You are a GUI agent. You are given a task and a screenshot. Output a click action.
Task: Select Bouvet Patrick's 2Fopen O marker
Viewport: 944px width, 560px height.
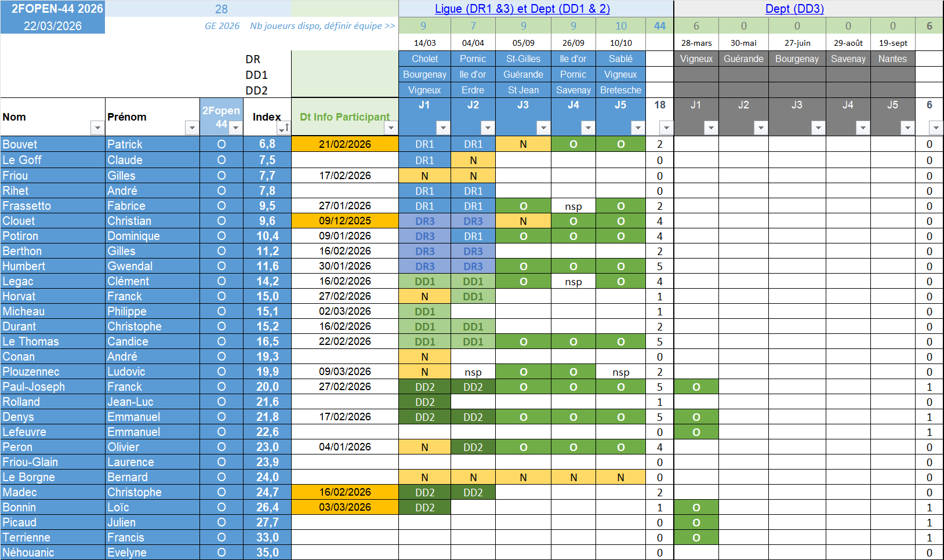point(222,144)
